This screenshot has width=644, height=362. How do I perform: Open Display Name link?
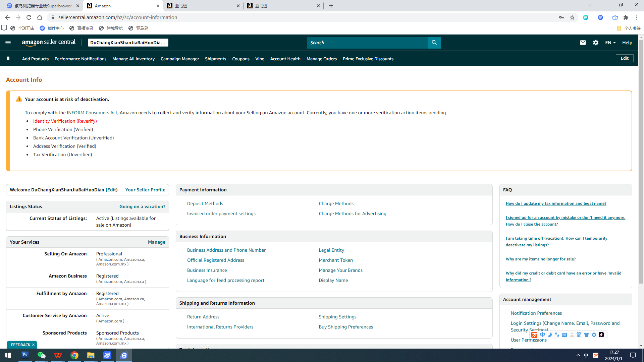point(333,280)
